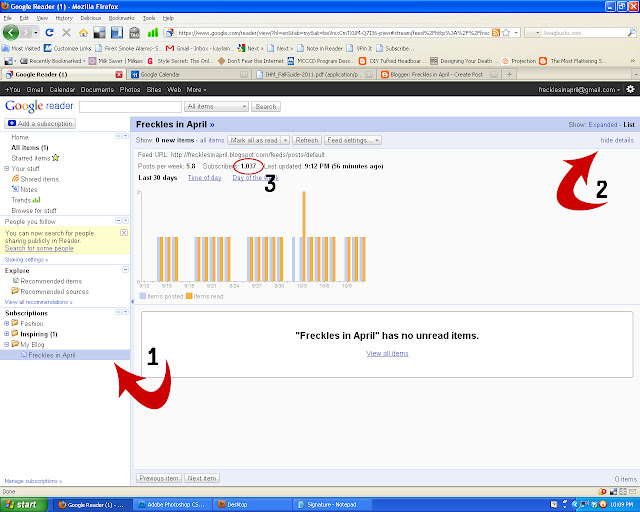This screenshot has height=512, width=640.
Task: Click View all recommendations link
Action: 39,302
